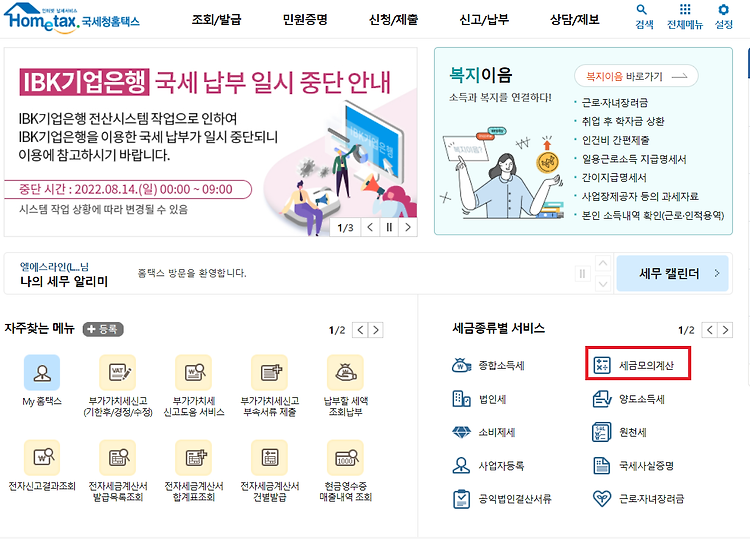Open 전자신고결과조회 icon

click(42, 458)
